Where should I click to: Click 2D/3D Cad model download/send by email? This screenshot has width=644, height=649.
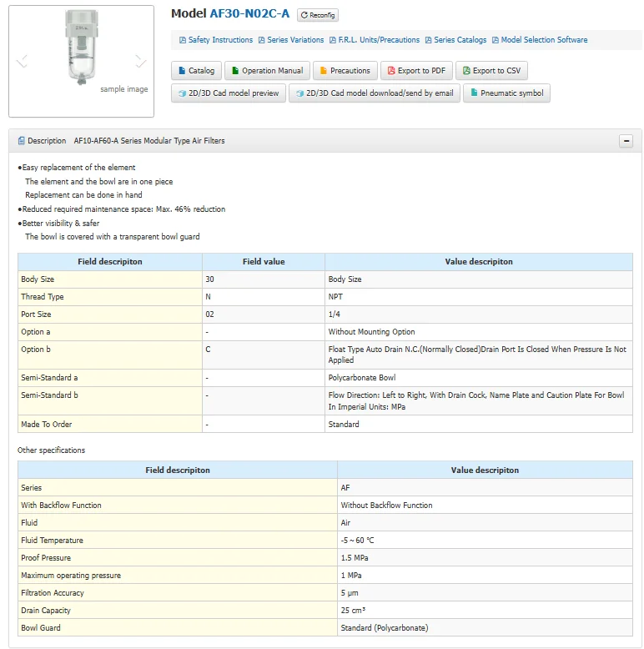(x=374, y=93)
